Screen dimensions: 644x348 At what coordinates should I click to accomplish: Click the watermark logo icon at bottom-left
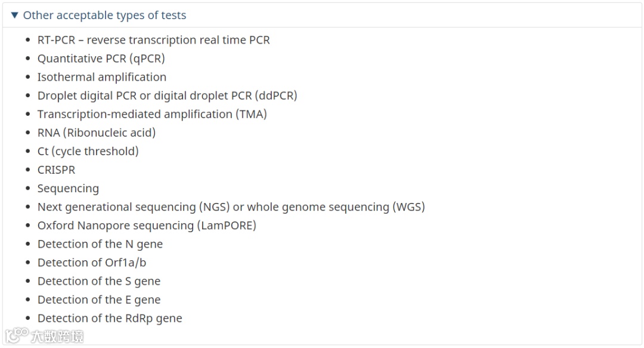17,335
